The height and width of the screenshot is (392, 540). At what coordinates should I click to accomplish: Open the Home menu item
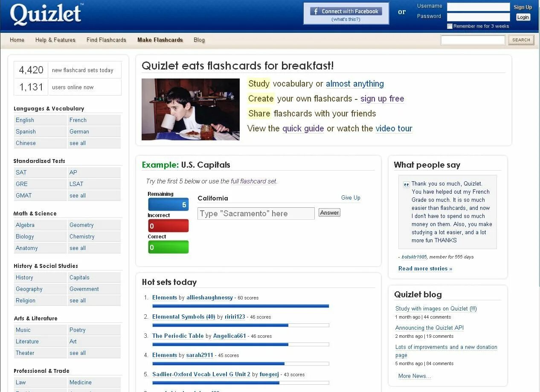click(17, 40)
